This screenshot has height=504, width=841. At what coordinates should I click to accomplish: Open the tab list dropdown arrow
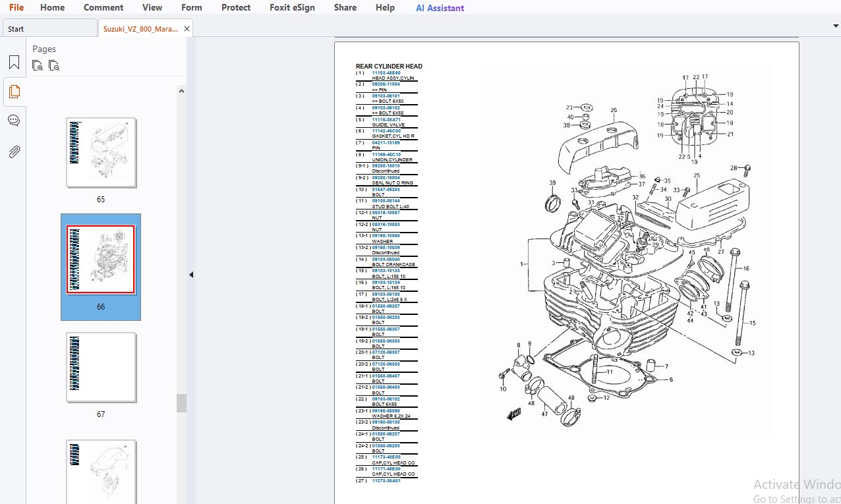(836, 26)
